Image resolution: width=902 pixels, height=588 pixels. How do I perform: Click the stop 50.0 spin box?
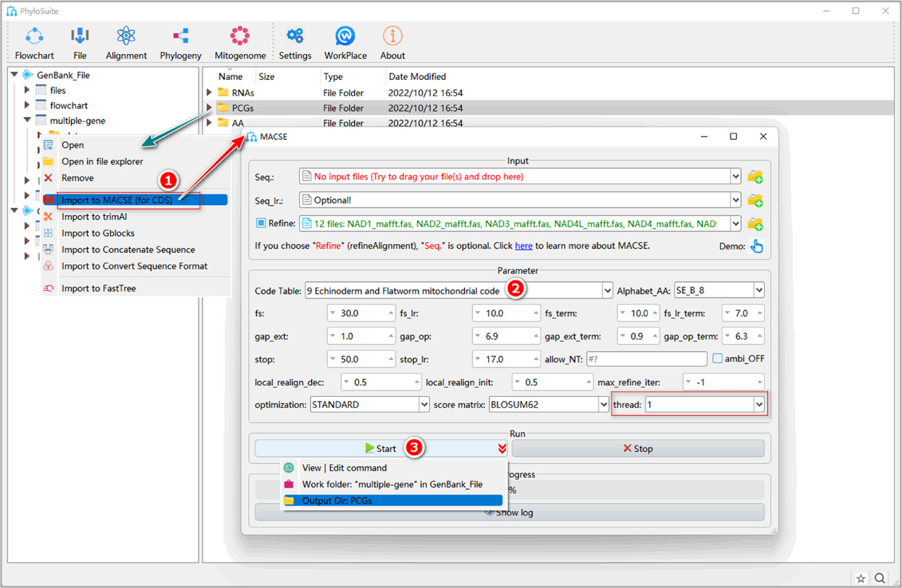tap(361, 359)
